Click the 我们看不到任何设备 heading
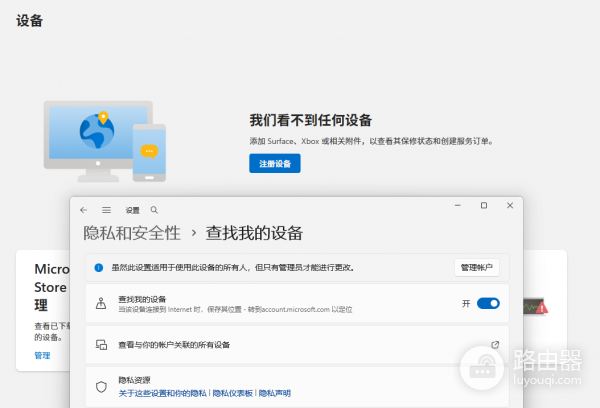The image size is (600, 408). 311,120
